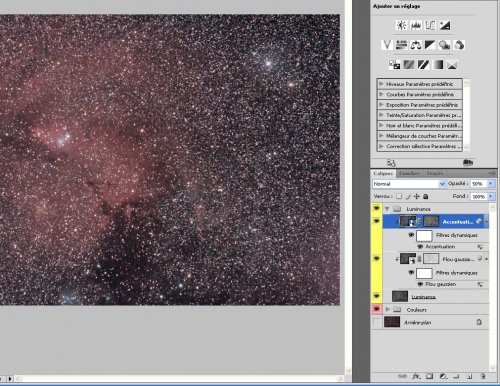The width and height of the screenshot is (500, 386).
Task: Expand Teinte/Saturation presets
Action: (381, 115)
